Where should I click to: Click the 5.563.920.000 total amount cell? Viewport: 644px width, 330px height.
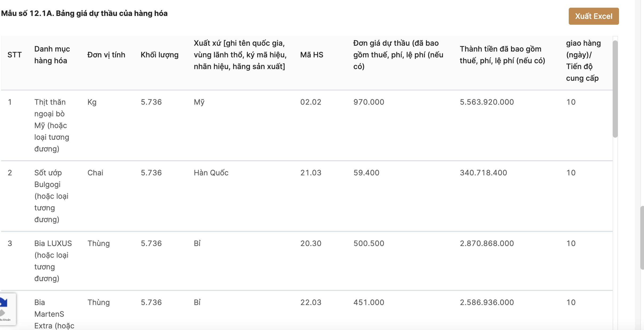(x=487, y=102)
